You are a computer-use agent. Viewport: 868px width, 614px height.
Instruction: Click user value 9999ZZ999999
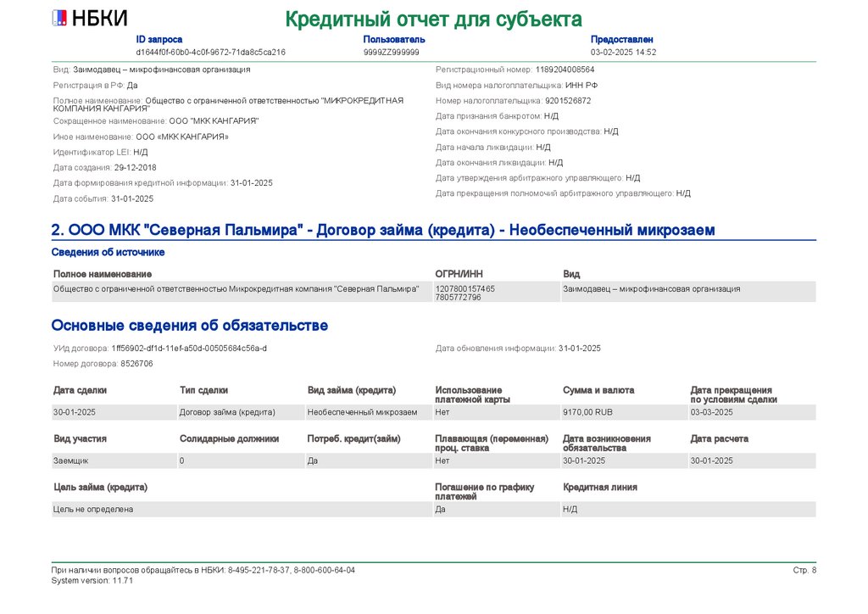tap(392, 53)
